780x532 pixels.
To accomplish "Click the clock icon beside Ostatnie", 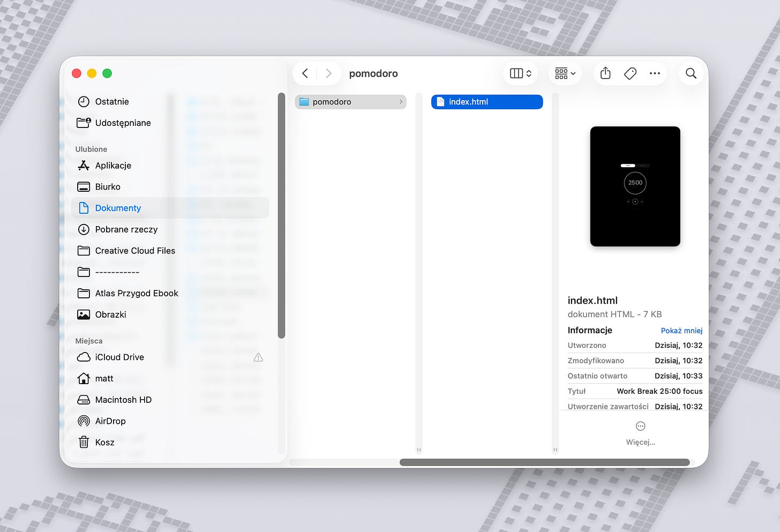I will point(84,102).
